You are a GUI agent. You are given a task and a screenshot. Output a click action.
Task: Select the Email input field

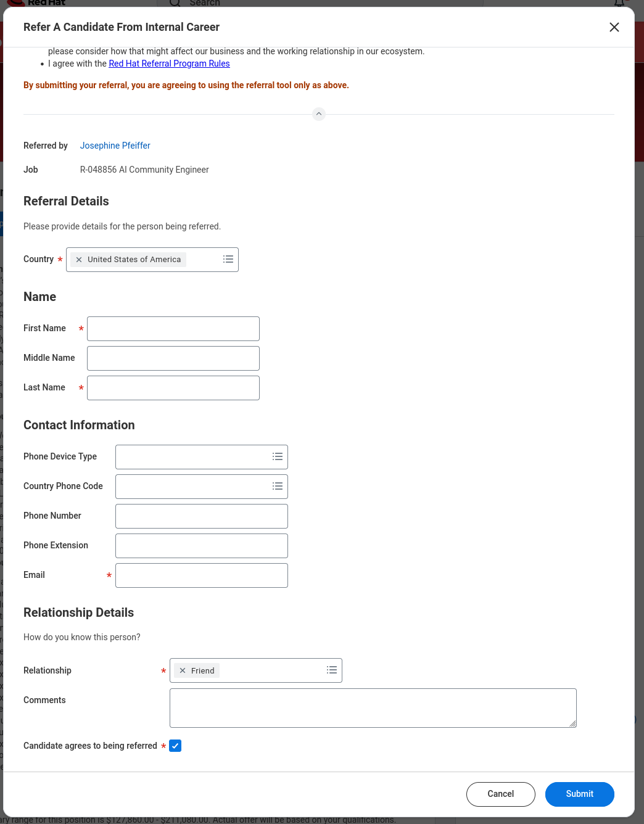click(202, 575)
